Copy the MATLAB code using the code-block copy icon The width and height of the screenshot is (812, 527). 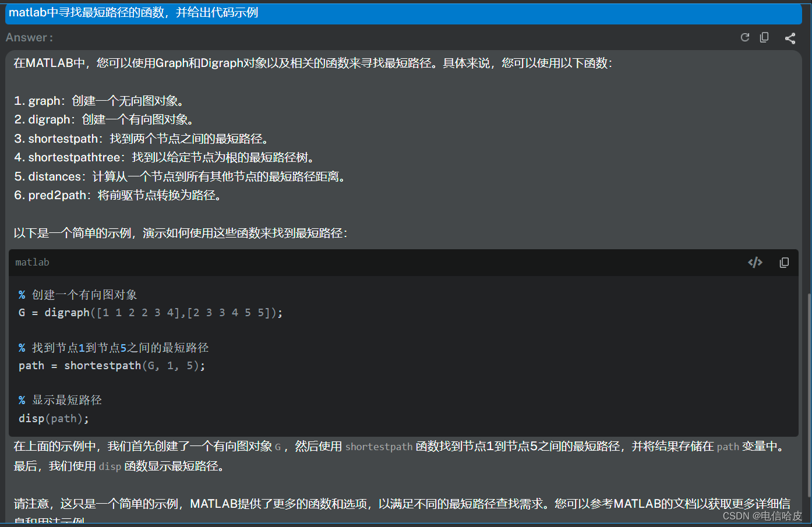point(784,262)
